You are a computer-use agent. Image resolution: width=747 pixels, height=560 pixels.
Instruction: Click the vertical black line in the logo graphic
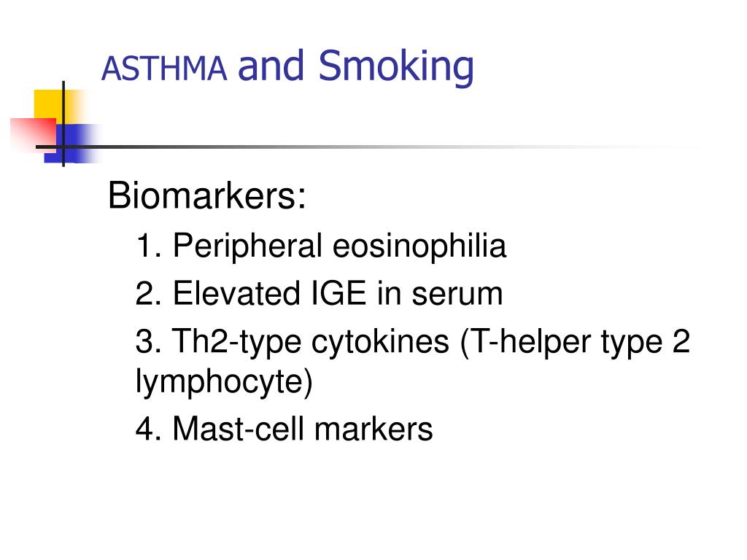[63, 124]
